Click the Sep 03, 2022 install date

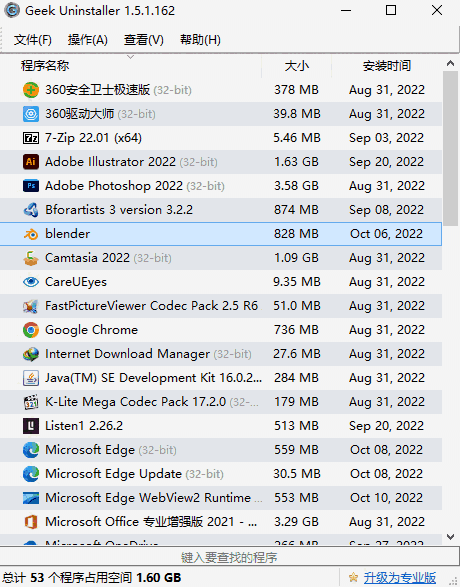point(387,138)
